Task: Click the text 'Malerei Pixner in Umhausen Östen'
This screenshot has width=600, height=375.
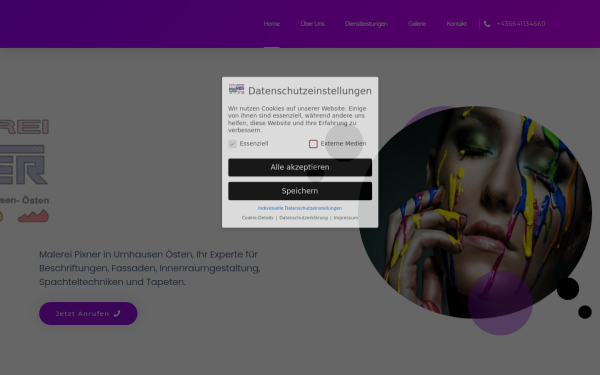Action: [x=116, y=254]
